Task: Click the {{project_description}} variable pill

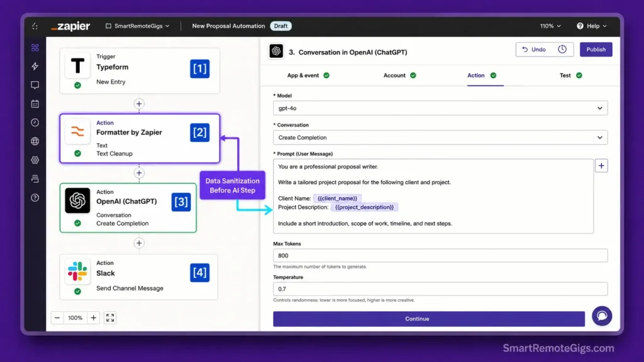Action: (x=364, y=207)
